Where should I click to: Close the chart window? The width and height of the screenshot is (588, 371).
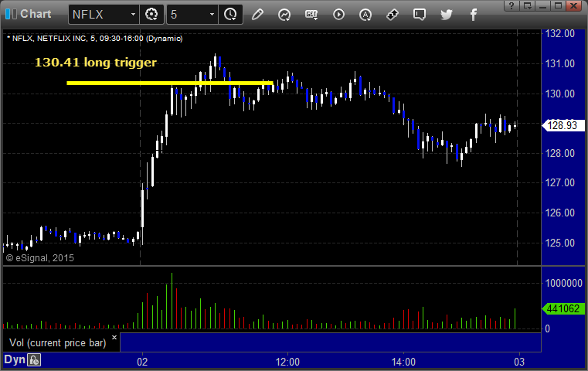pos(574,5)
